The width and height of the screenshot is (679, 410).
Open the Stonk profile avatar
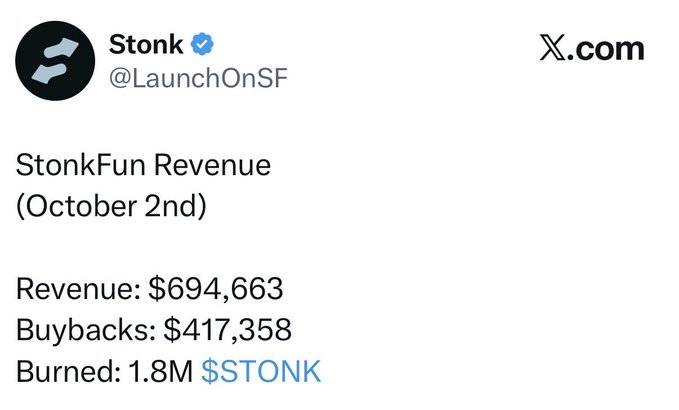pyautogui.click(x=55, y=61)
